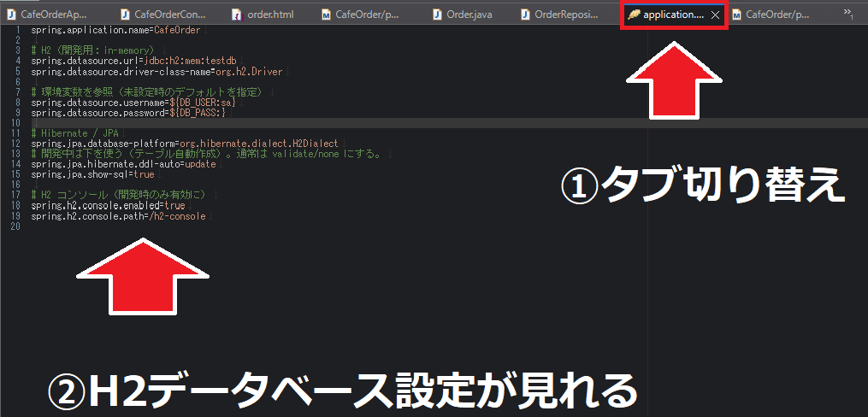Click the ${DB_PASS:} password value
This screenshot has width=868, height=417.
198,113
